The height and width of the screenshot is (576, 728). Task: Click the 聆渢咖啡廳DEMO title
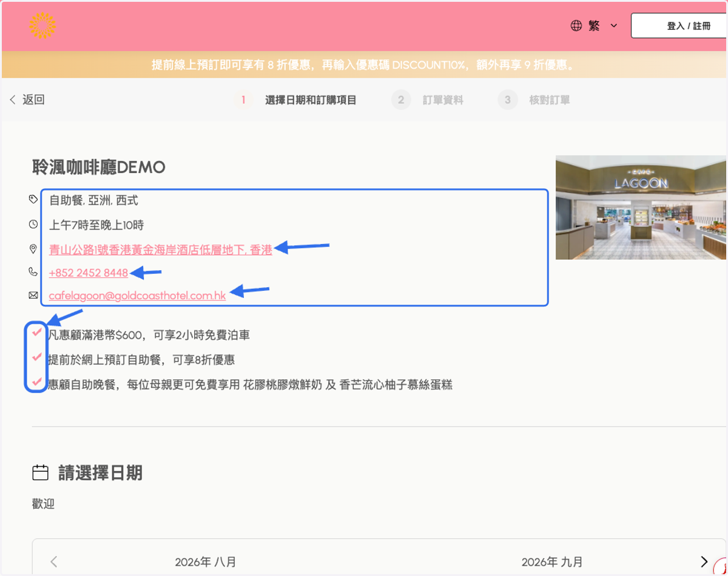(99, 167)
